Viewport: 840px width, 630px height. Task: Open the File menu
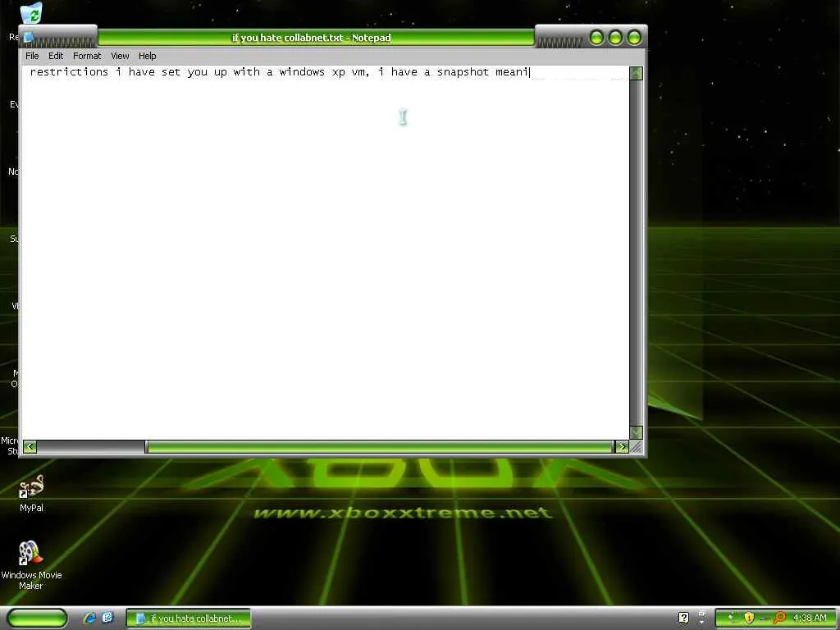[x=32, y=56]
